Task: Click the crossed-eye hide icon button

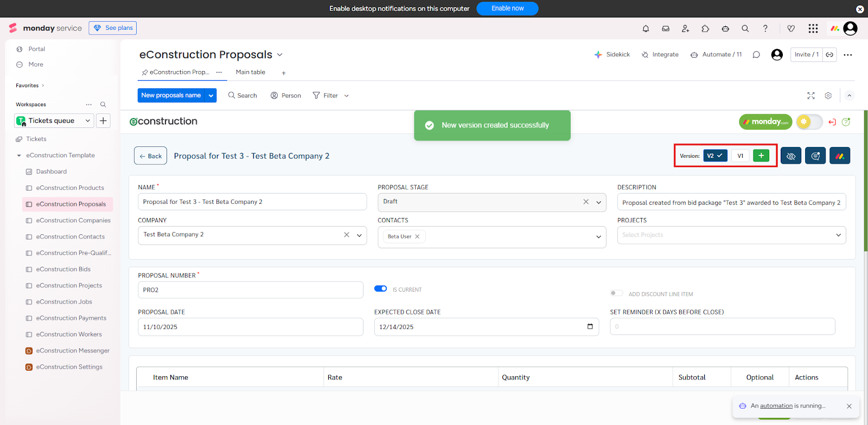Action: 791,156
